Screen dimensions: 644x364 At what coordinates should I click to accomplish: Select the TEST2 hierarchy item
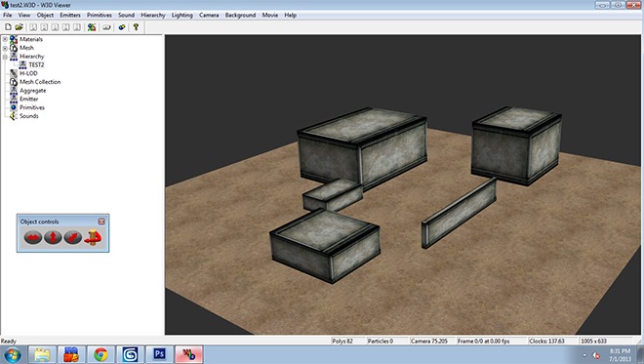[x=36, y=65]
